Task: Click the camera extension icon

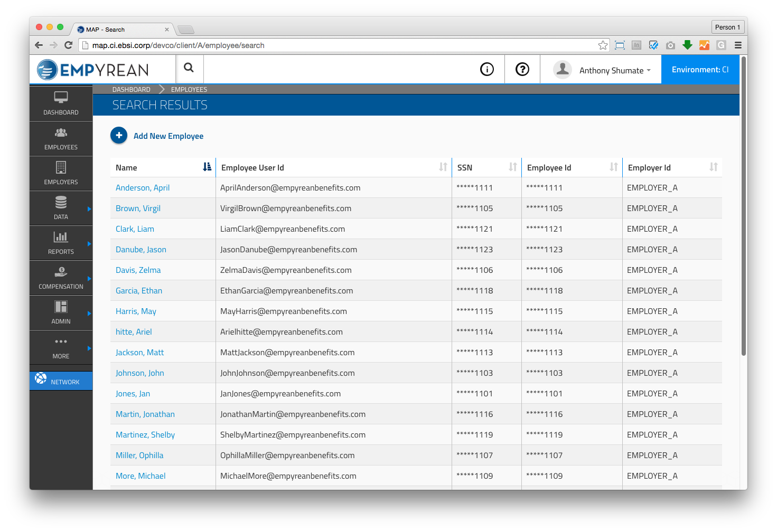Action: pyautogui.click(x=670, y=45)
